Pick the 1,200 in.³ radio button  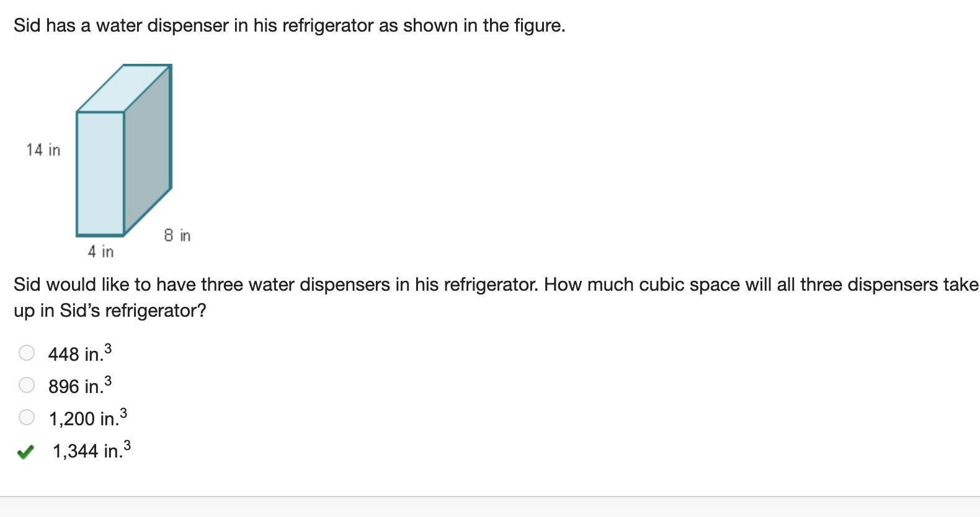pyautogui.click(x=26, y=417)
